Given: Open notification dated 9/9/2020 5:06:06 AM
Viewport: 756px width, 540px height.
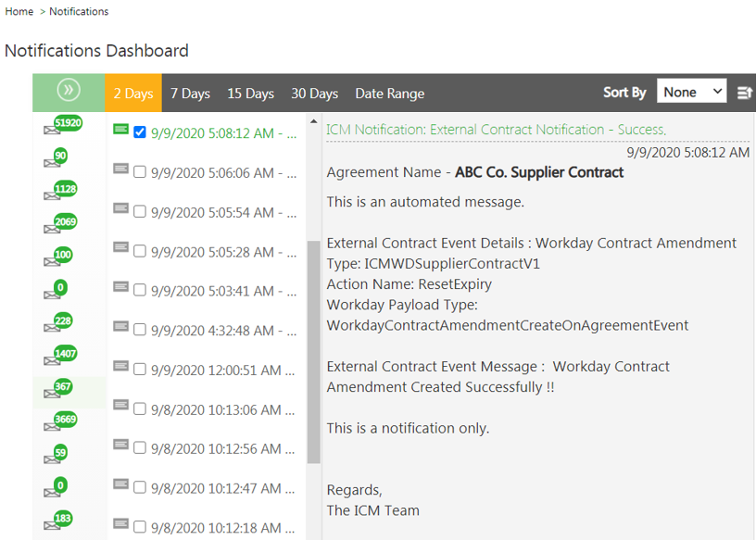Looking at the screenshot, I should (x=223, y=172).
